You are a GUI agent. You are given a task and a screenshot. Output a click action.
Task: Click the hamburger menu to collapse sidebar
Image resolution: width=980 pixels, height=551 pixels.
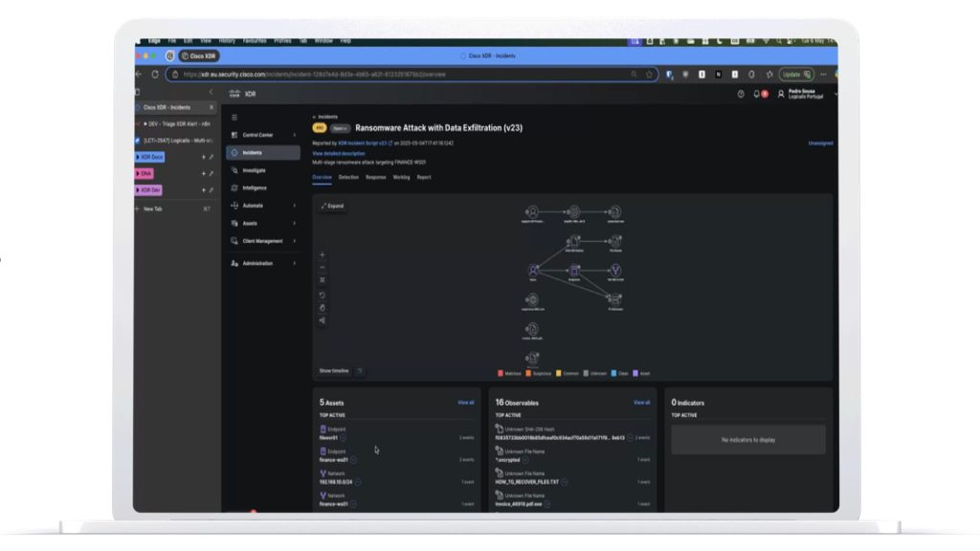[x=234, y=117]
